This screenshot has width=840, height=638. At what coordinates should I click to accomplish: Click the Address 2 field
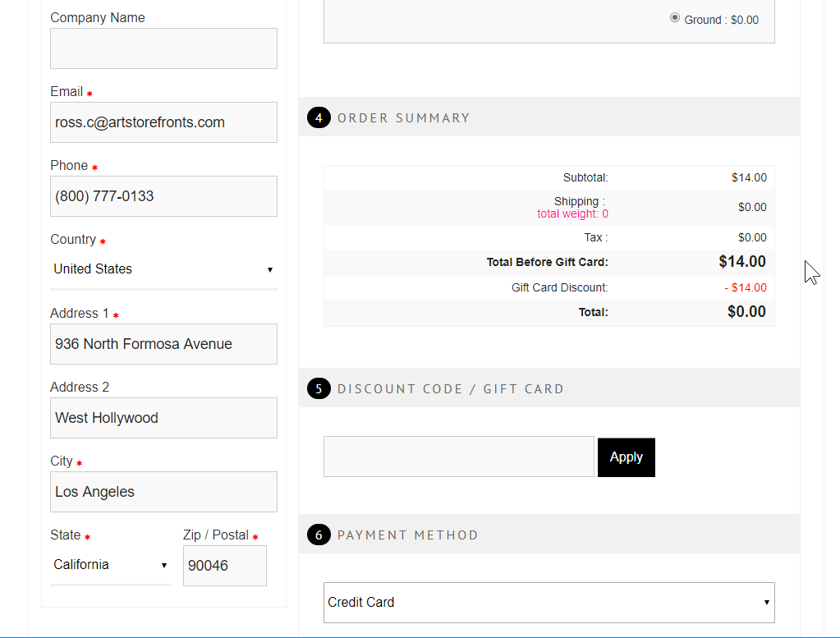click(163, 418)
